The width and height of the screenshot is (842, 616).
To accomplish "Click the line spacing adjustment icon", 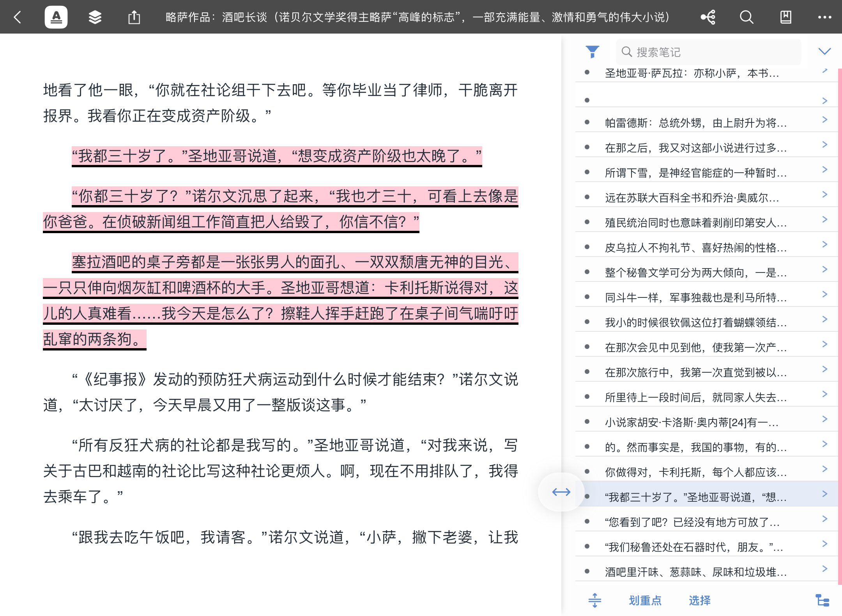I will [x=595, y=601].
